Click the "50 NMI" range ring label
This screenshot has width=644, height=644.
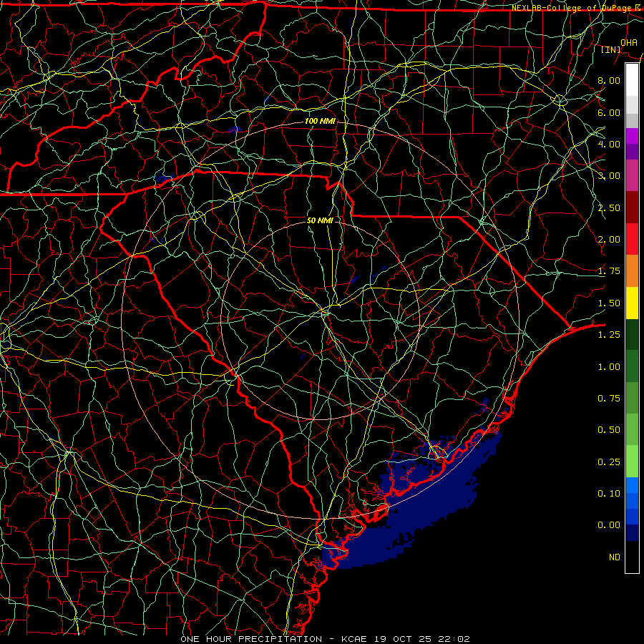[320, 220]
